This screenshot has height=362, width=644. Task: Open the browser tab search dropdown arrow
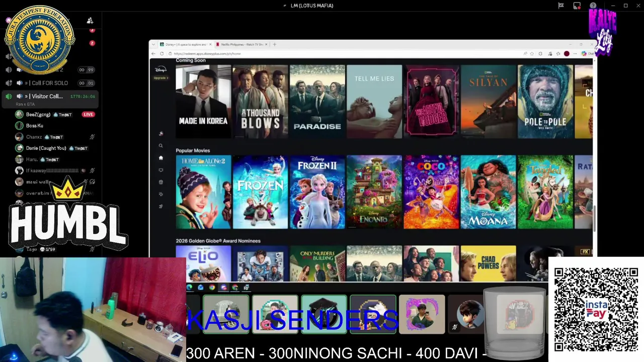coord(153,44)
